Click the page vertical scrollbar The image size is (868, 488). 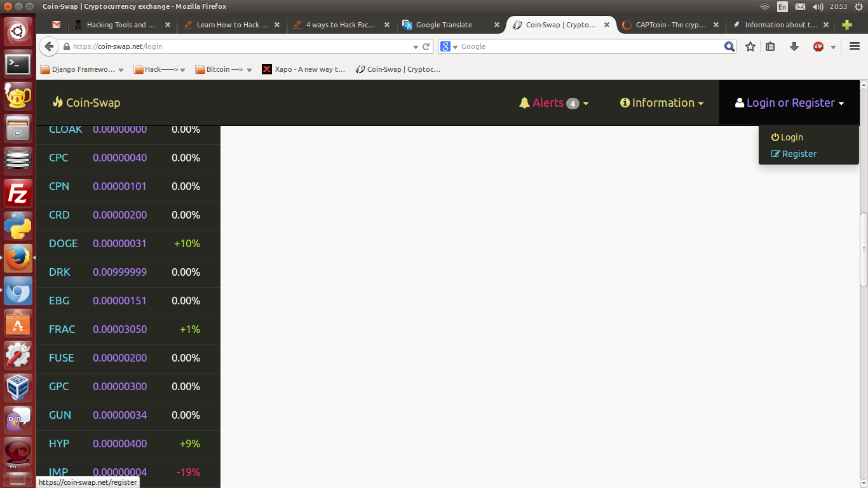click(x=864, y=249)
